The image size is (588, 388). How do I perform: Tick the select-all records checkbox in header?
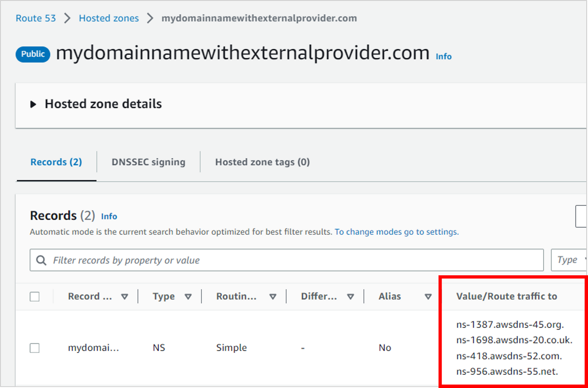pyautogui.click(x=35, y=297)
